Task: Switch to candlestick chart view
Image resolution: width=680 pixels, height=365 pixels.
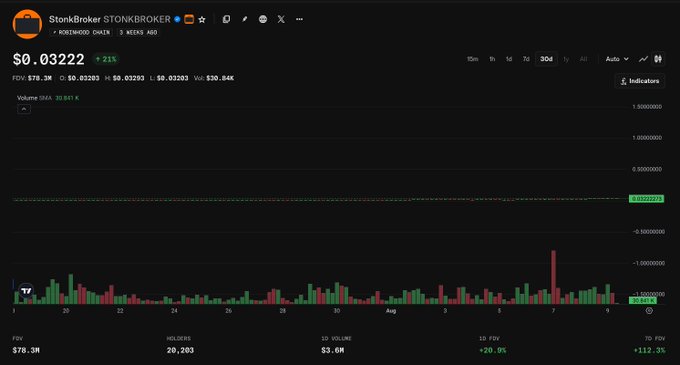Action: [658, 59]
